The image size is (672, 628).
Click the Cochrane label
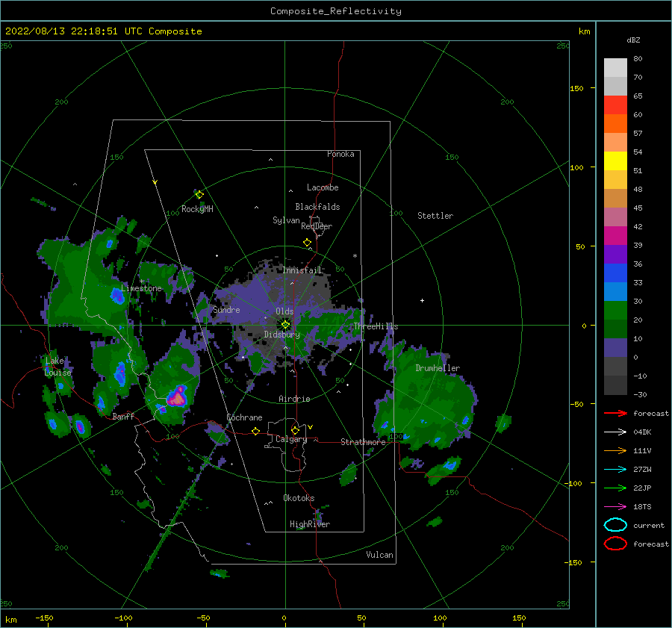point(244,417)
